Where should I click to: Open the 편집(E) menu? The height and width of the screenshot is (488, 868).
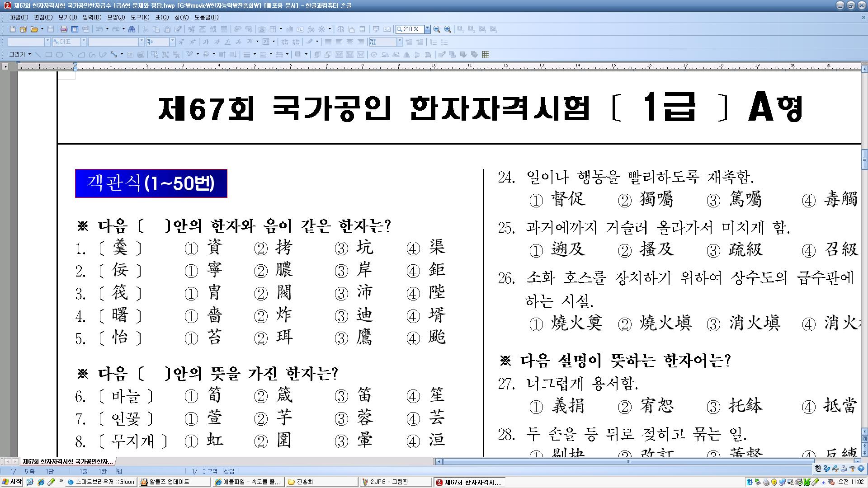[x=43, y=17]
